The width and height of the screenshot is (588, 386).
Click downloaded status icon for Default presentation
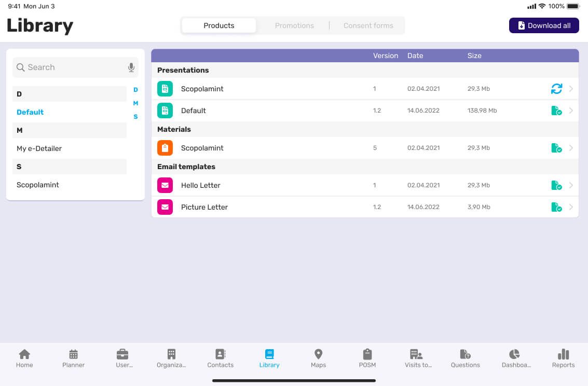[x=556, y=111]
